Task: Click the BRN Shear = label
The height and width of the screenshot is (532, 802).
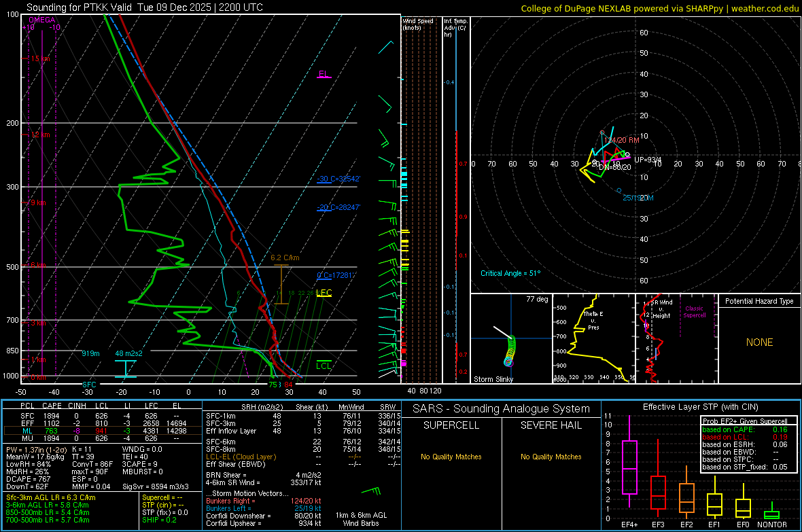Action: coord(226,475)
